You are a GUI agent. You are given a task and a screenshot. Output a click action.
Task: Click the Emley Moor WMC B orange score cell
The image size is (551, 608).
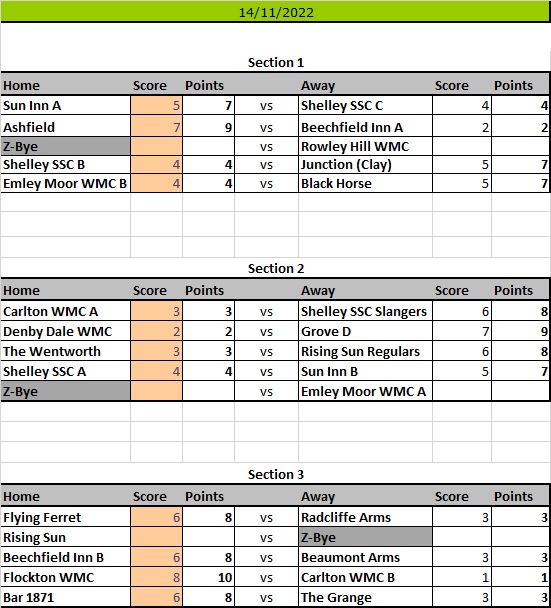coord(156,183)
